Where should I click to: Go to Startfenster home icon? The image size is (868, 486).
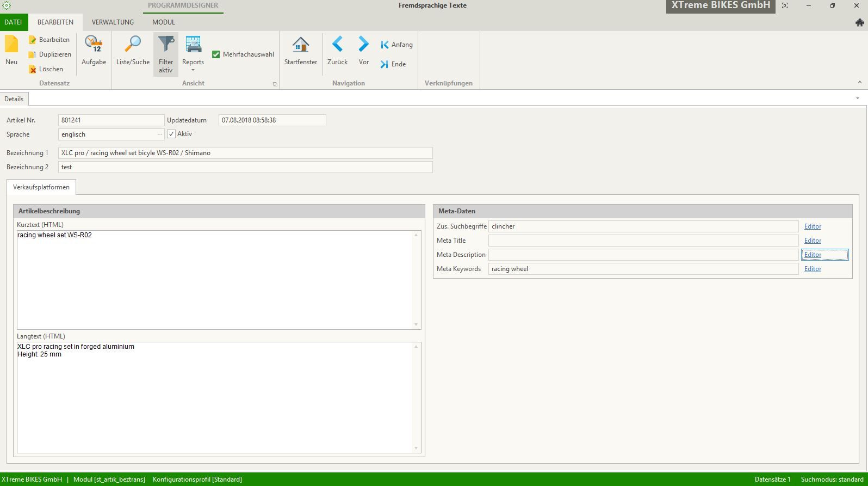point(300,44)
